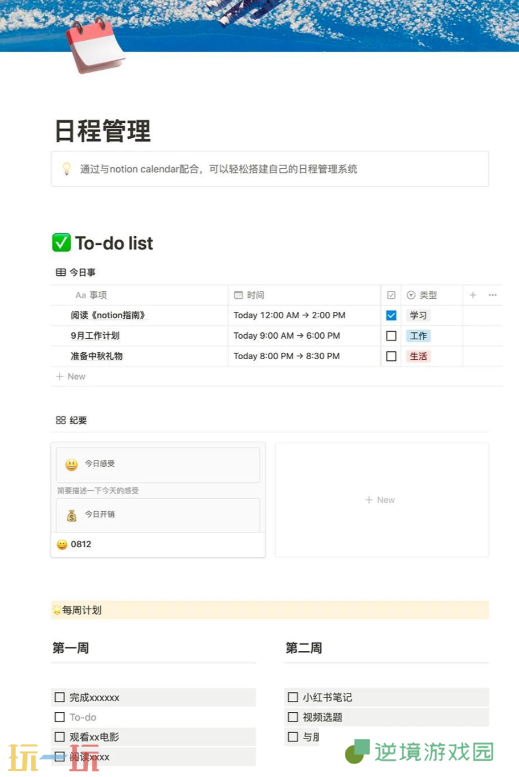This screenshot has height=777, width=519.
Task: Click the To-do list heading text
Action: click(x=114, y=243)
